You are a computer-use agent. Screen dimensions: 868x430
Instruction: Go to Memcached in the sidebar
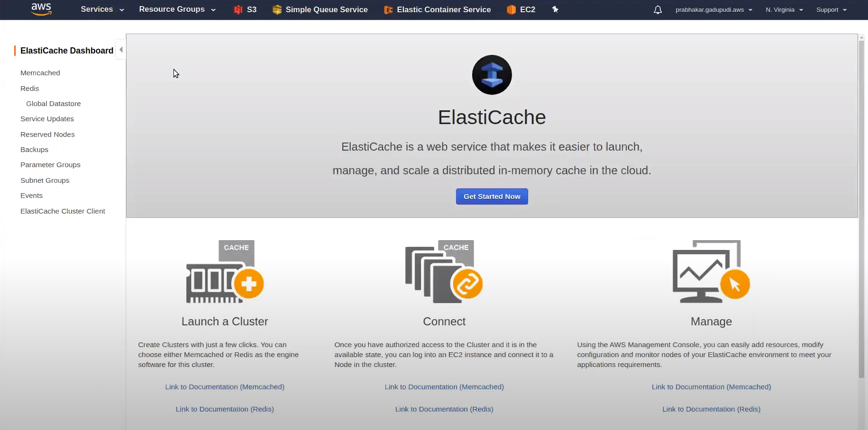(x=40, y=73)
